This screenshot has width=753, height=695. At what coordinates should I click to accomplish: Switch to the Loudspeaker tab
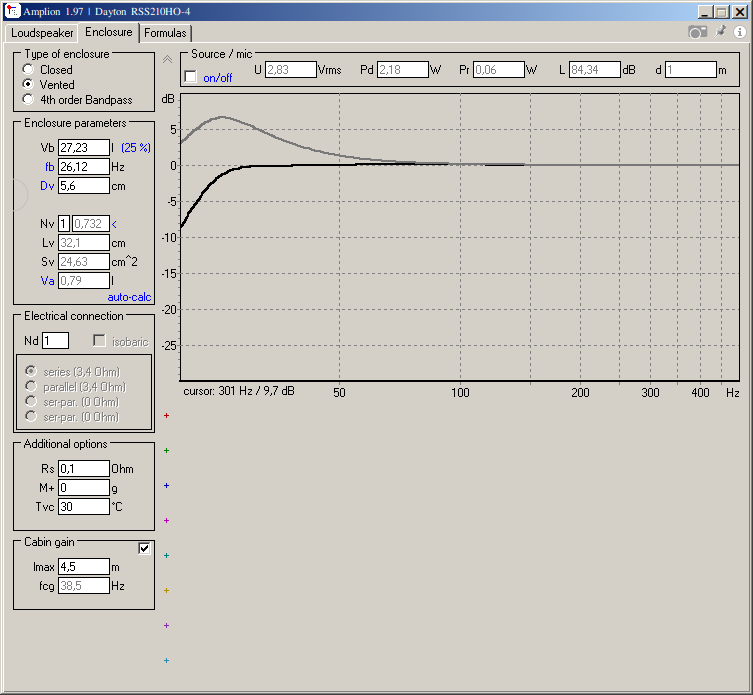click(42, 33)
